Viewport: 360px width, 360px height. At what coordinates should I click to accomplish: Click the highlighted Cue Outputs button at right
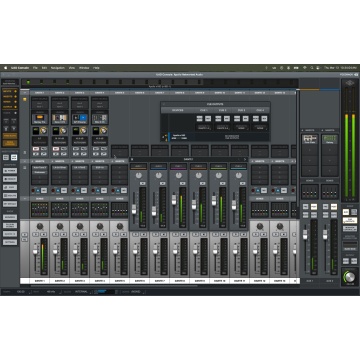click(350, 220)
